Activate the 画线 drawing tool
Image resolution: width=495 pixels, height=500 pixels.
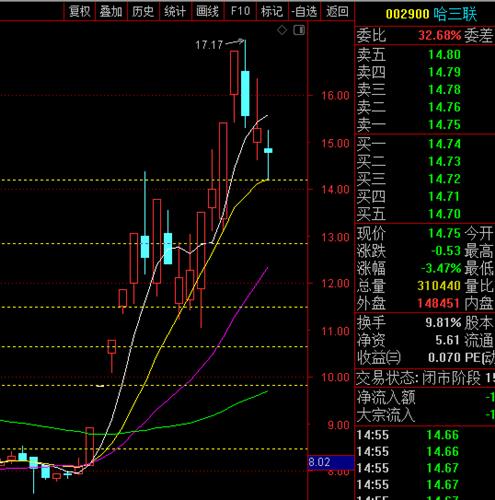pyautogui.click(x=207, y=12)
